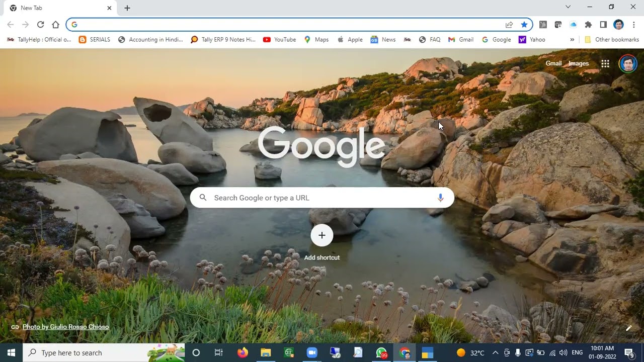Viewport: 644px width, 362px height.
Task: Open Gmail link on Google page
Action: (553, 63)
